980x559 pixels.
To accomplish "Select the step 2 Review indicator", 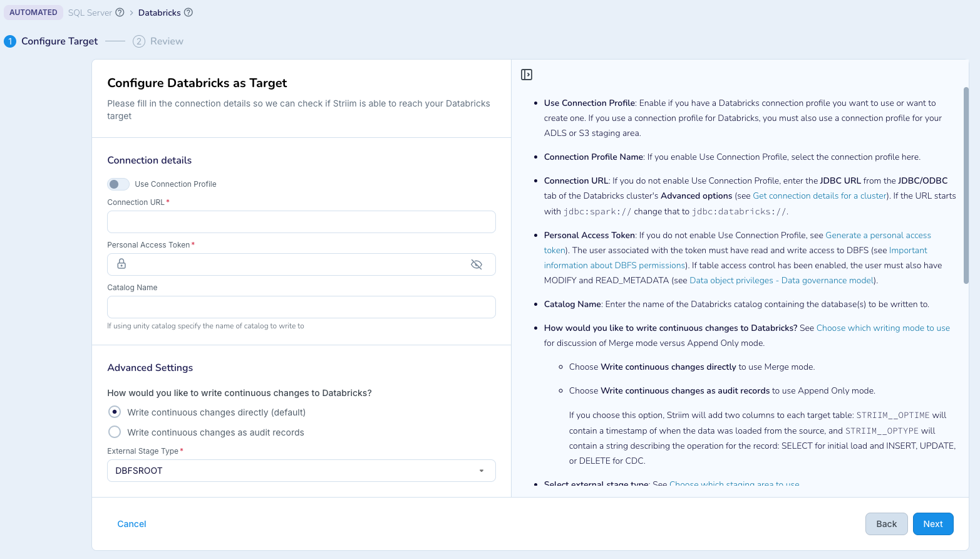I will 138,41.
